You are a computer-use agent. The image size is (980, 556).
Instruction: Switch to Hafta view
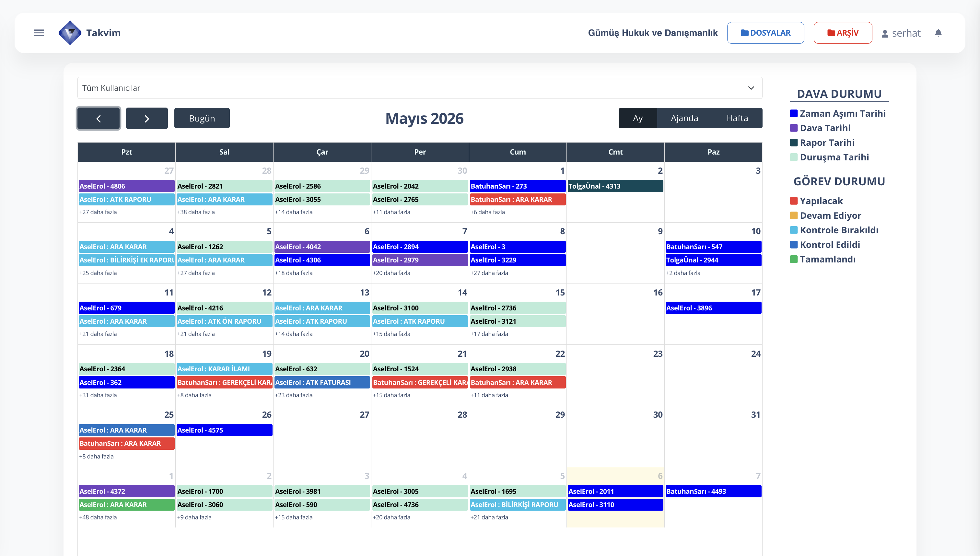coord(737,118)
